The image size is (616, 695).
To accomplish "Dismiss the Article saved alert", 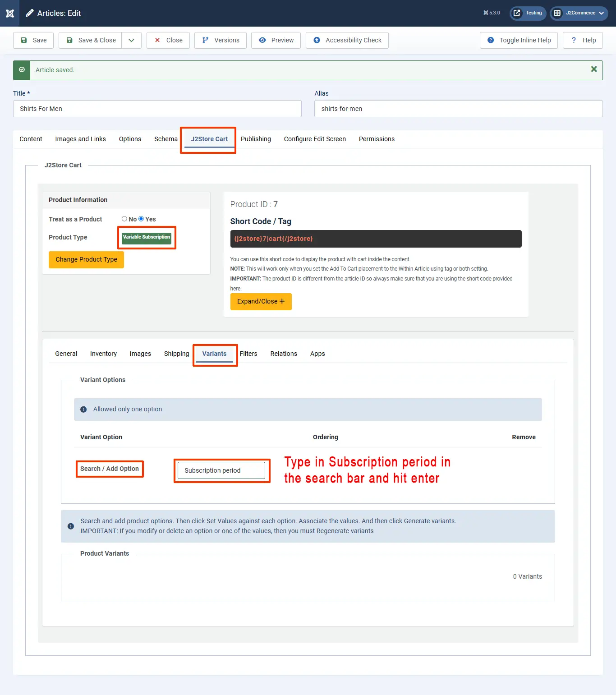I will [x=594, y=69].
